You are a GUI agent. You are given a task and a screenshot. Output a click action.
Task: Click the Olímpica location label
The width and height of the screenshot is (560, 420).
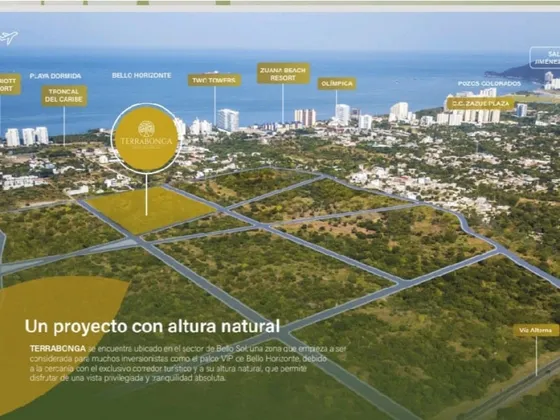click(x=336, y=84)
